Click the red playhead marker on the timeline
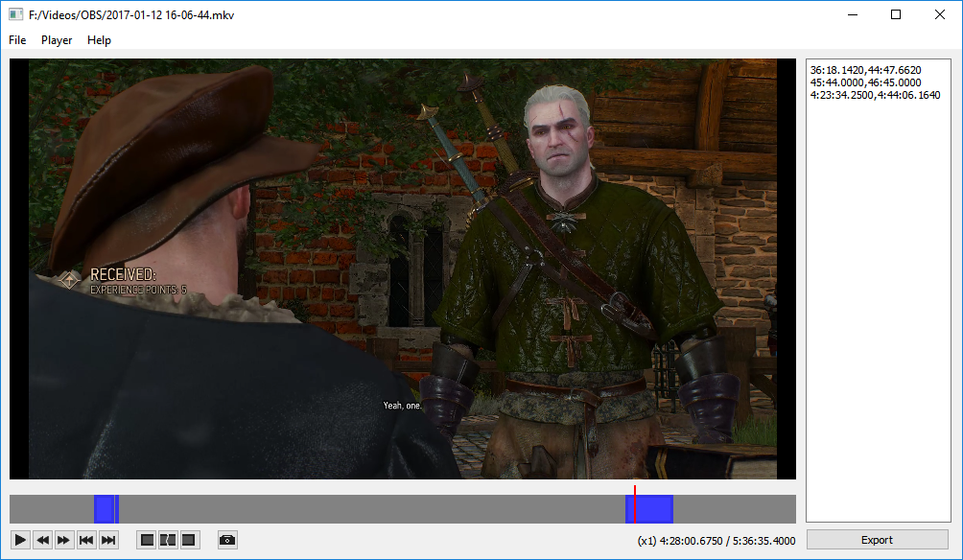This screenshot has width=963, height=560. 634,504
